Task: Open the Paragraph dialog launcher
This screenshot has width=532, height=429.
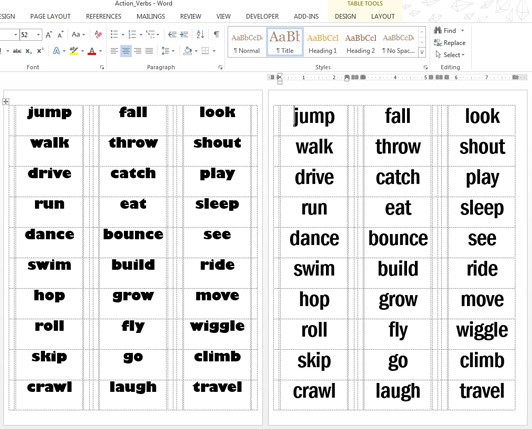Action: tap(220, 68)
